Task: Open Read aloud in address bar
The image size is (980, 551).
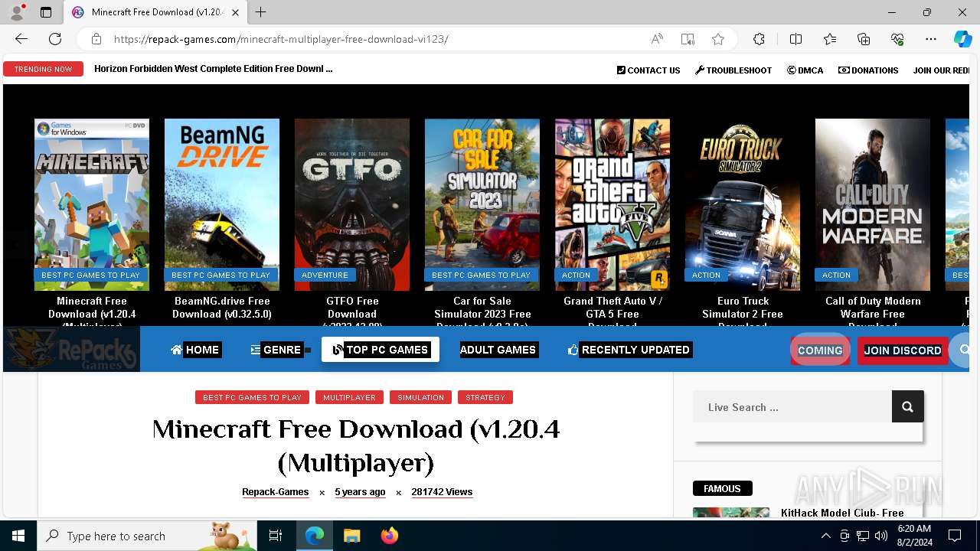Action: pos(657,39)
